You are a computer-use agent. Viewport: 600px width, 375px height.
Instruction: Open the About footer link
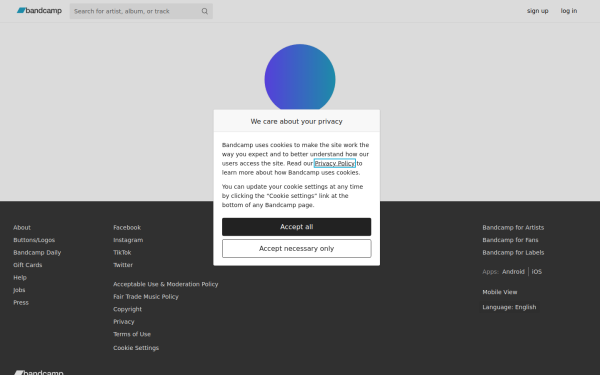click(22, 228)
